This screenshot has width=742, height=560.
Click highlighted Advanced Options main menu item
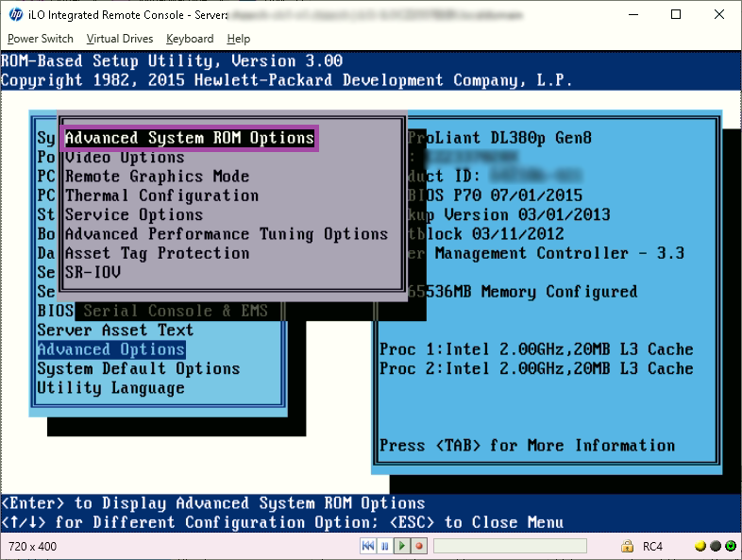click(111, 349)
